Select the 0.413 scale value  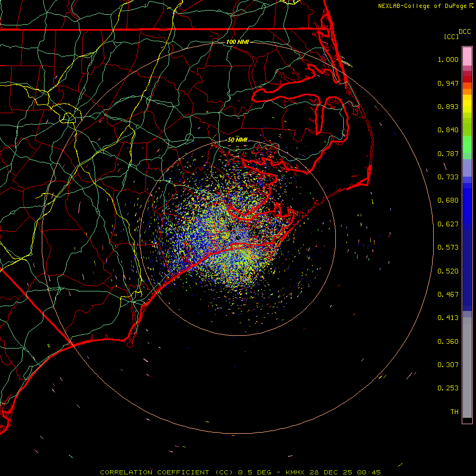click(448, 318)
